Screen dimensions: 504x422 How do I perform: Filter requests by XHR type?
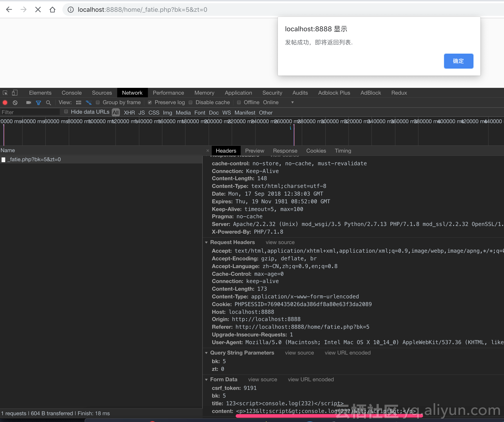pos(129,113)
